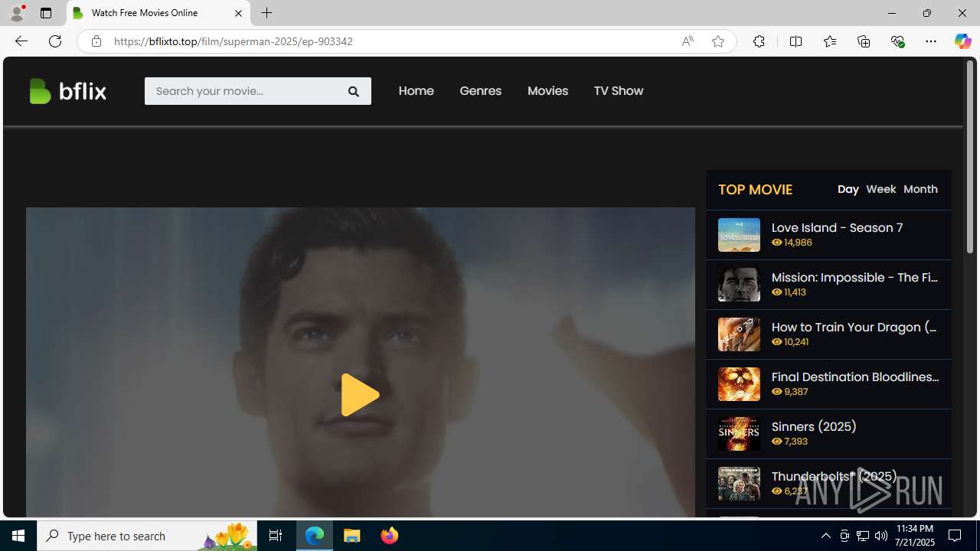Open Mission: Impossible title link

[854, 277]
